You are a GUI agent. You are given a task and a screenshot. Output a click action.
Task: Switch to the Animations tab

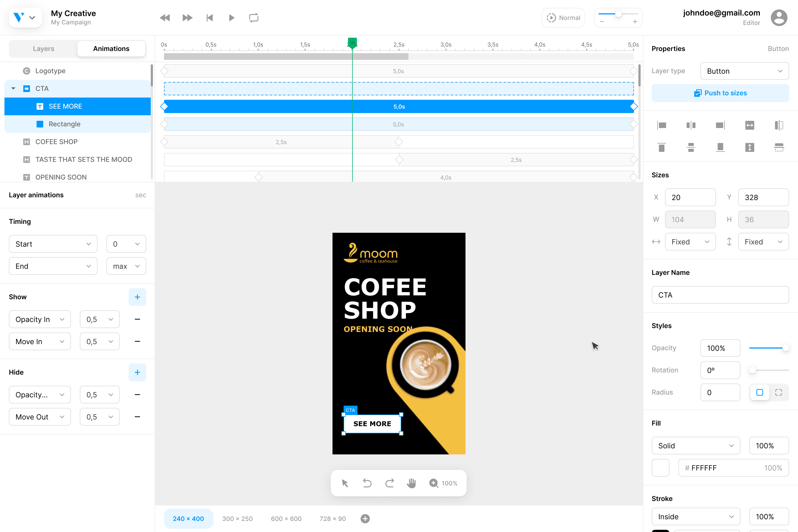tap(111, 48)
